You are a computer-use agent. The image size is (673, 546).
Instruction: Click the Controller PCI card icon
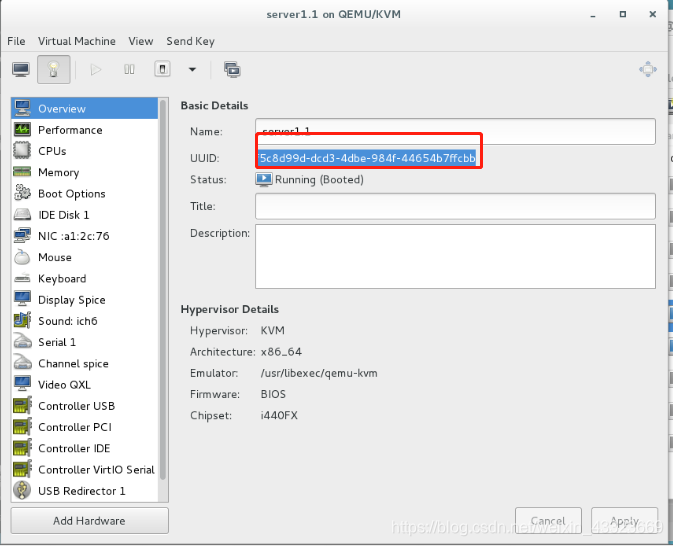(x=22, y=426)
